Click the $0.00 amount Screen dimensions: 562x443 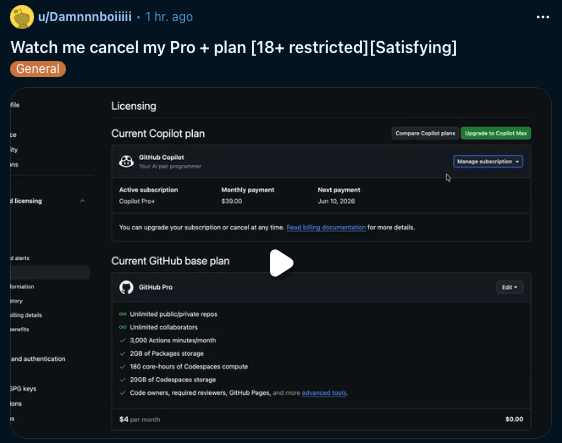[514, 419]
